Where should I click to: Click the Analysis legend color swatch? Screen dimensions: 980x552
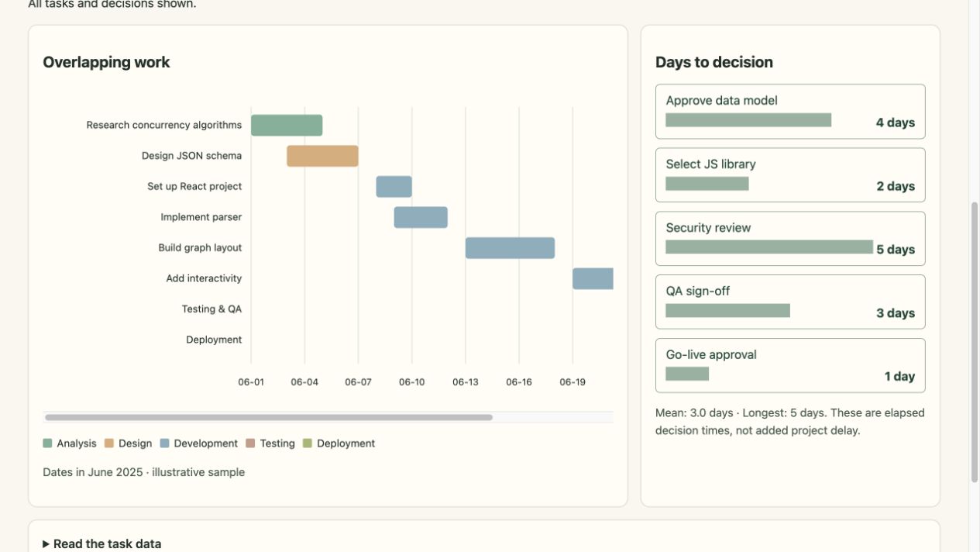[x=47, y=443]
